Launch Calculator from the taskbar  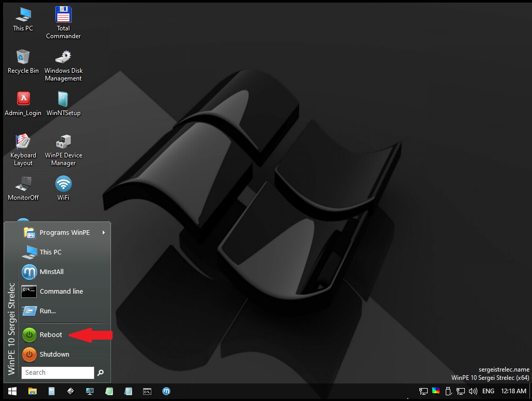click(51, 391)
